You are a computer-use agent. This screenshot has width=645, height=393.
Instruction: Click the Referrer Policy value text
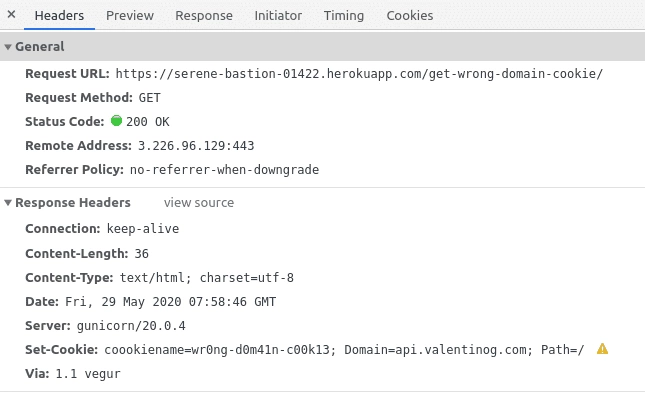pyautogui.click(x=224, y=170)
